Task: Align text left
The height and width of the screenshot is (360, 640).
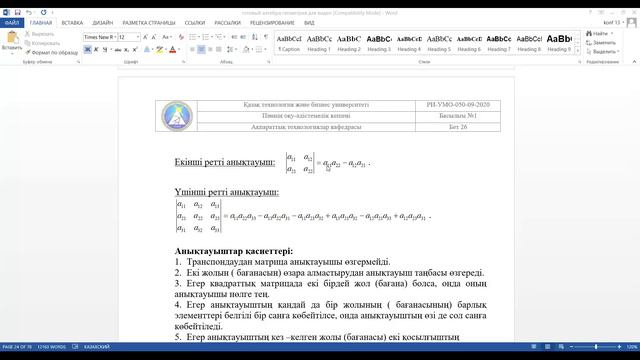Action: (192, 49)
